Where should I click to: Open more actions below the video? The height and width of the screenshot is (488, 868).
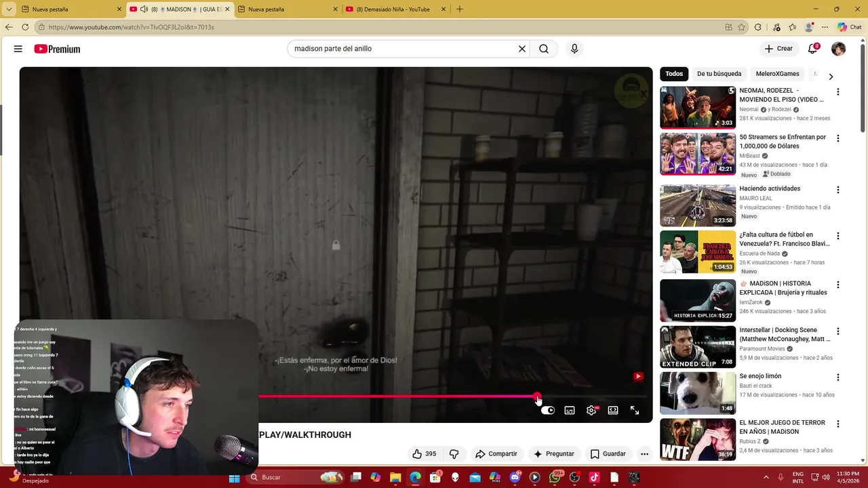[x=644, y=453]
